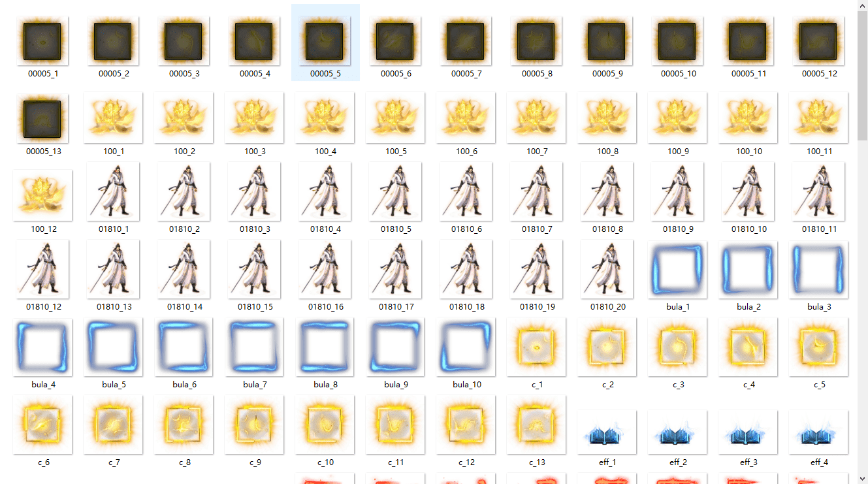The width and height of the screenshot is (868, 484).
Task: Click the file name 00005_3
Action: coord(184,74)
